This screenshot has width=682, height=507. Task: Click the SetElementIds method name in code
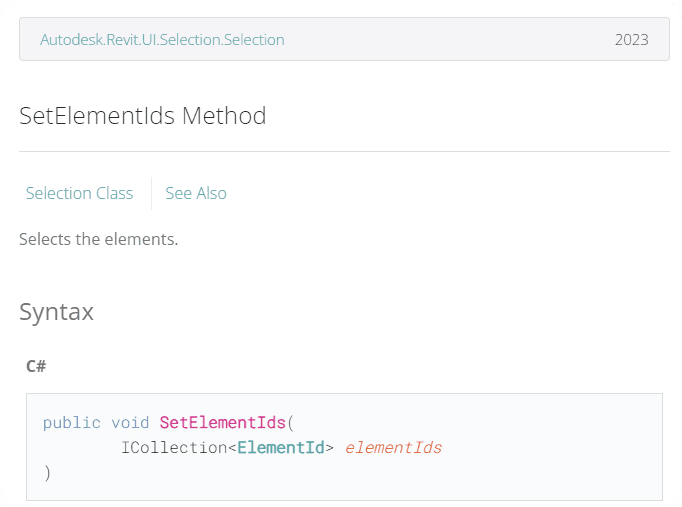[222, 422]
